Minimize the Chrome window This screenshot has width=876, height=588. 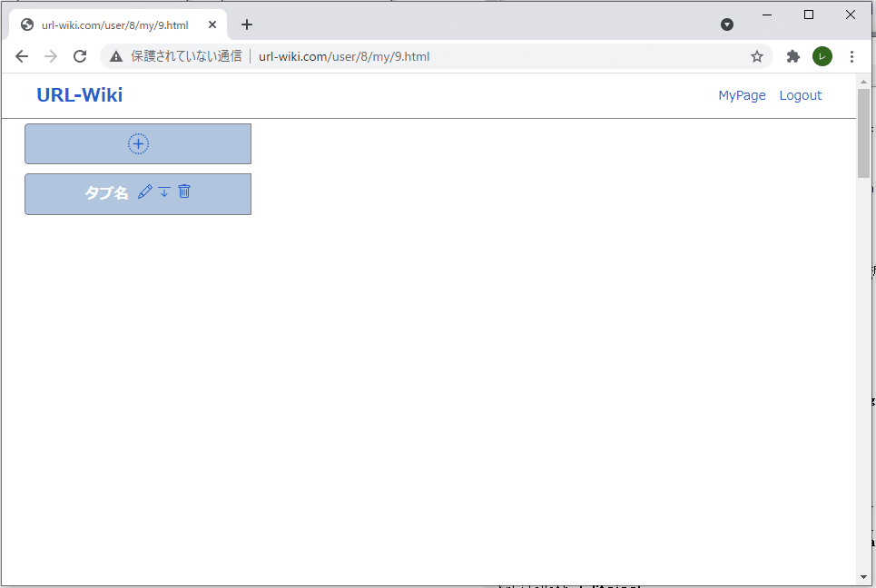[767, 15]
